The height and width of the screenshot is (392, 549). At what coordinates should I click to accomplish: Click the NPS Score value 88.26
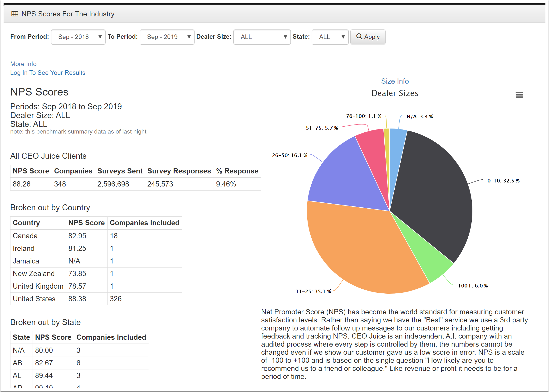pos(21,184)
